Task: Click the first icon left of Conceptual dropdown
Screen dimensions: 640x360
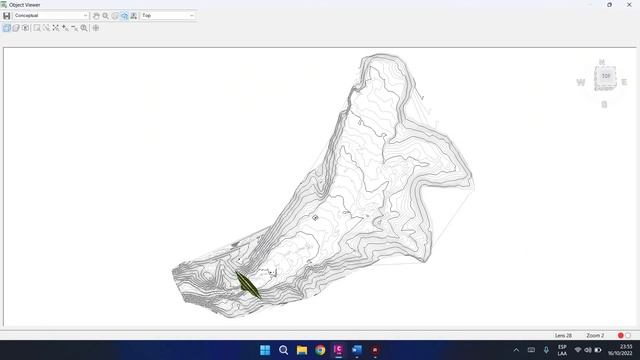Action: pos(7,16)
